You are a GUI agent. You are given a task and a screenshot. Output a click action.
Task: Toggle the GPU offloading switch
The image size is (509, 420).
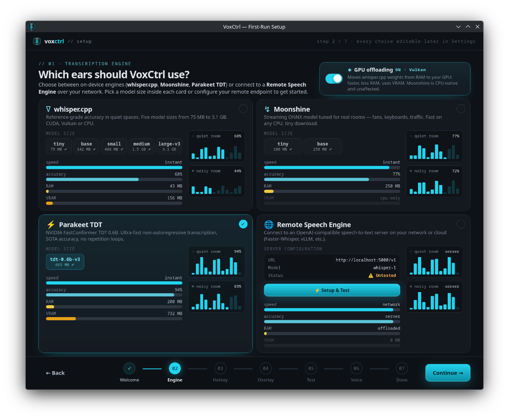click(334, 79)
